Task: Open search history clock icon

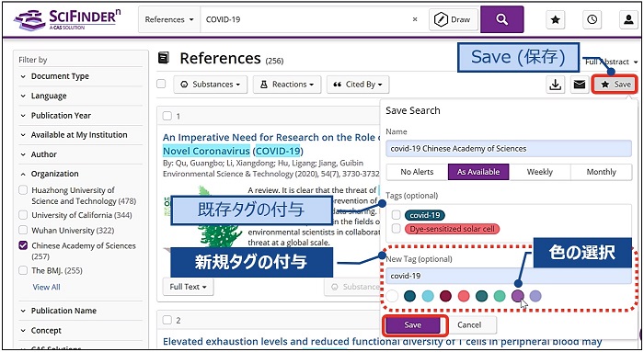Action: [x=592, y=19]
